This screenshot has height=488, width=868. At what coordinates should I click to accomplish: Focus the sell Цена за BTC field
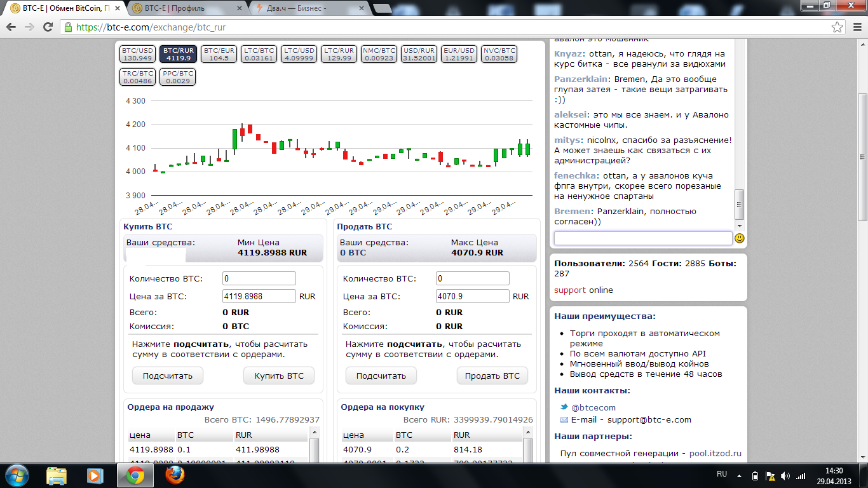473,296
